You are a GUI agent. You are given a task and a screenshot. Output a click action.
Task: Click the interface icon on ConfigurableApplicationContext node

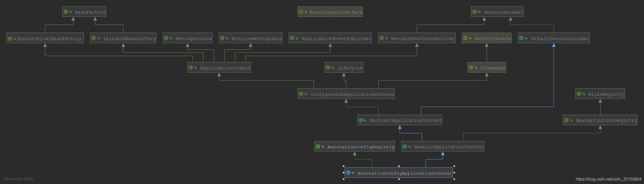point(301,94)
